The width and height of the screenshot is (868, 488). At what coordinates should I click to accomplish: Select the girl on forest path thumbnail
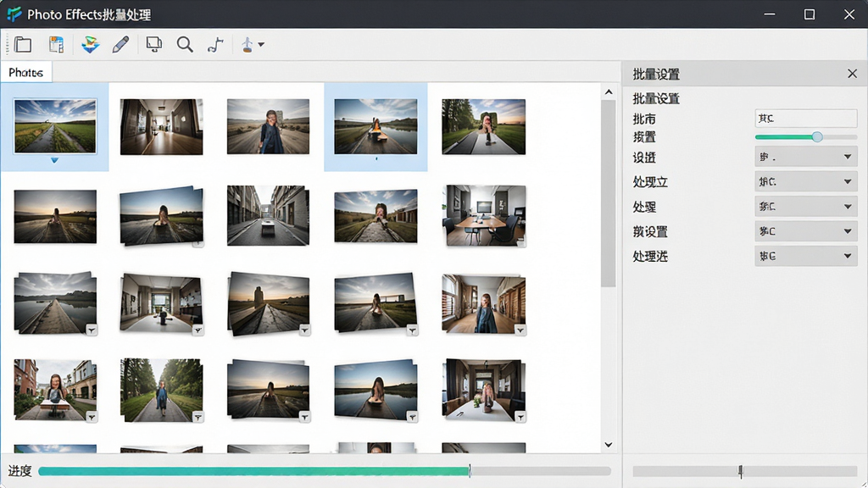[161, 390]
